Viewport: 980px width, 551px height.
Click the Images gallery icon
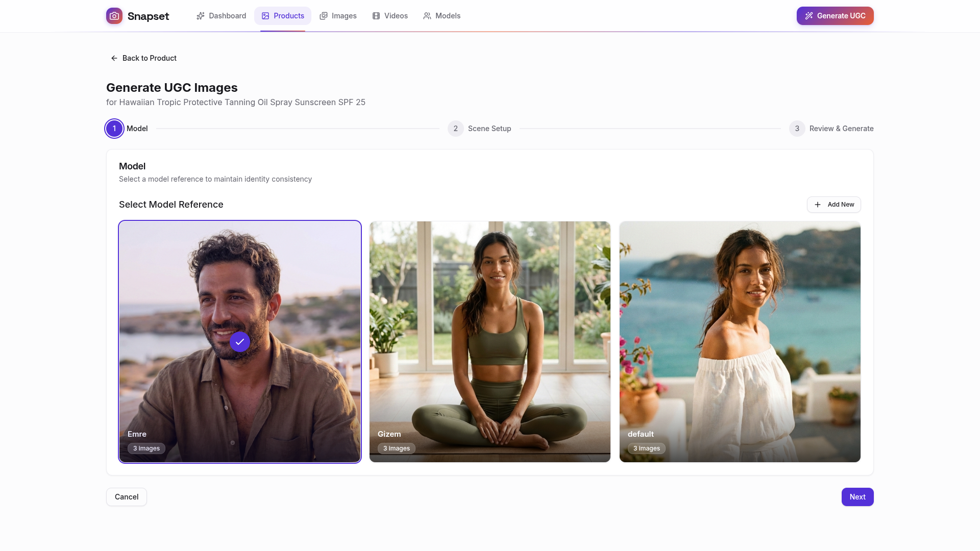[324, 16]
